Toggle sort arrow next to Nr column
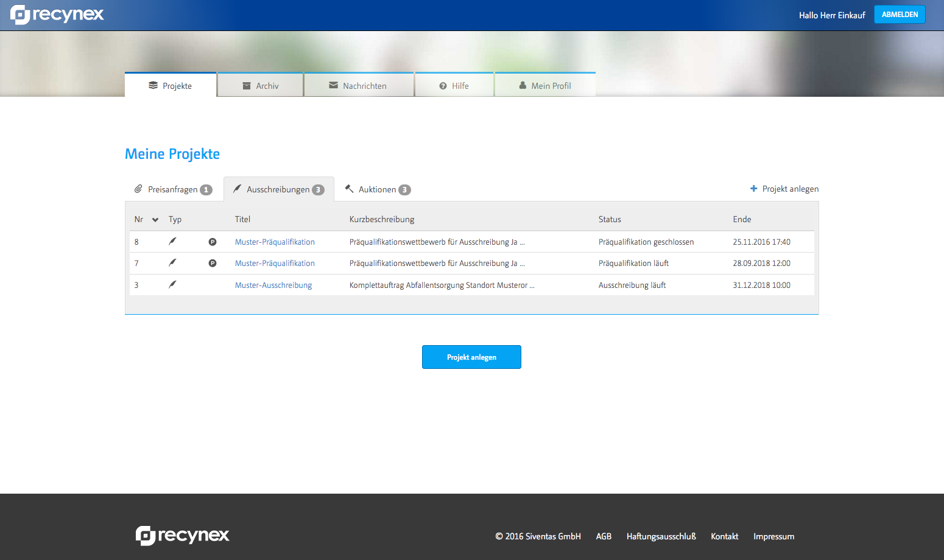The width and height of the screenshot is (944, 560). coord(155,220)
